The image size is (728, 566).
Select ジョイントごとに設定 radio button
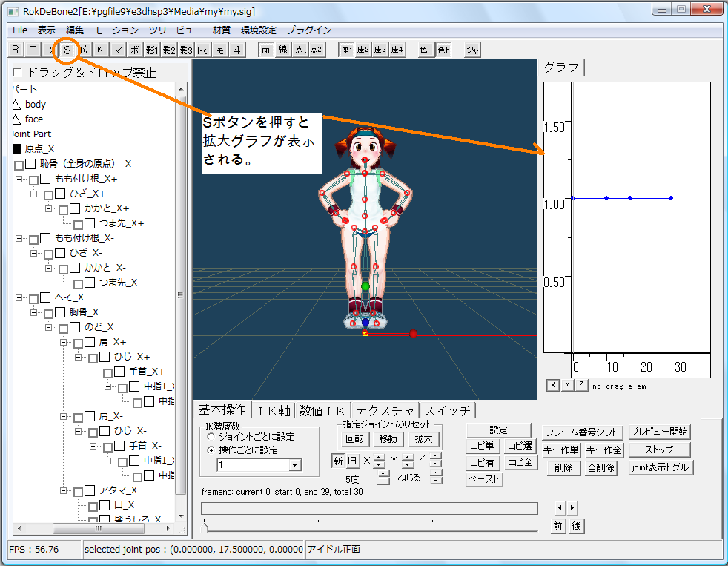tap(211, 437)
